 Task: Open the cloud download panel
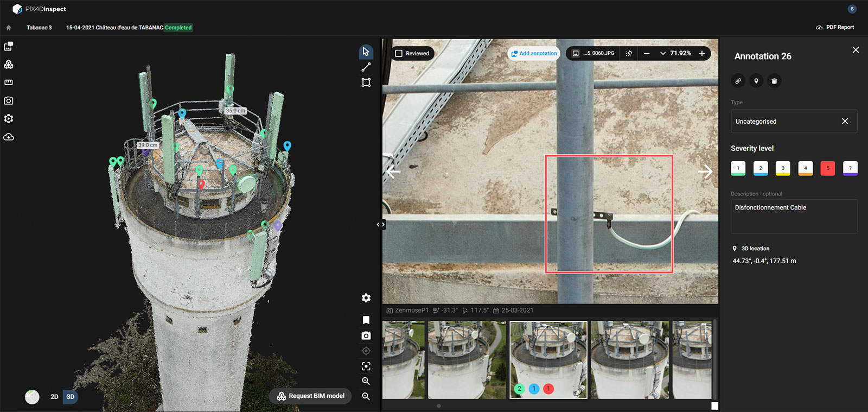[9, 137]
